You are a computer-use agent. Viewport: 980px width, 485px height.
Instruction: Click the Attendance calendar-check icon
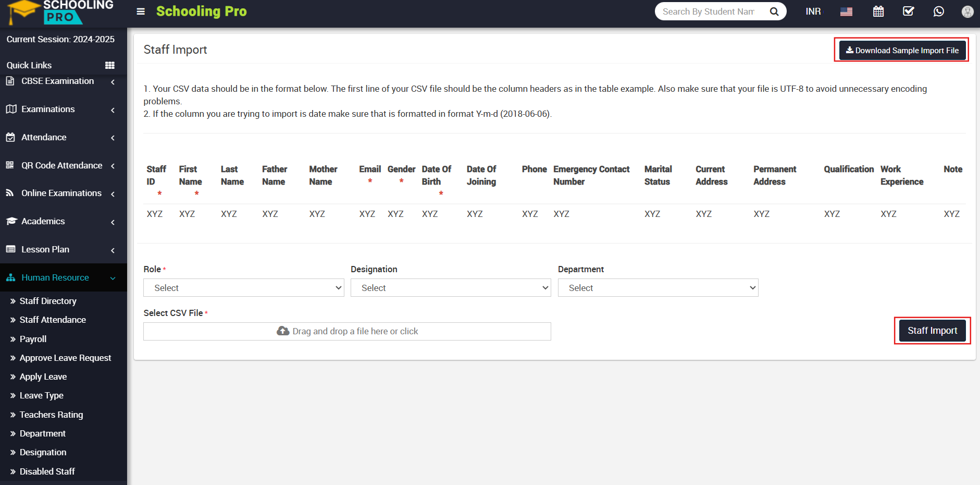point(10,137)
